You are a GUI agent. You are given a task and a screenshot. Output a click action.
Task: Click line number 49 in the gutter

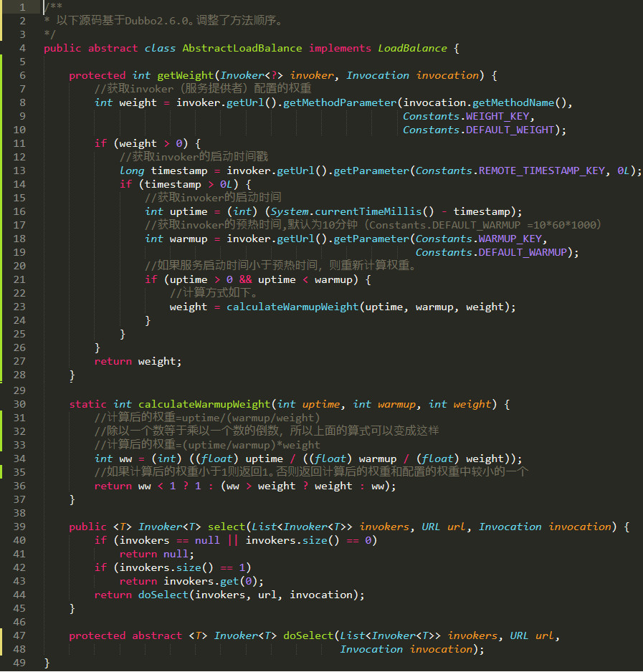[19, 663]
